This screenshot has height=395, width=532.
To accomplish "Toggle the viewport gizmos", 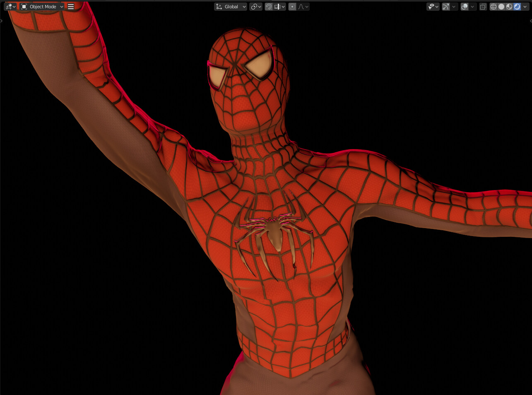I will (446, 7).
